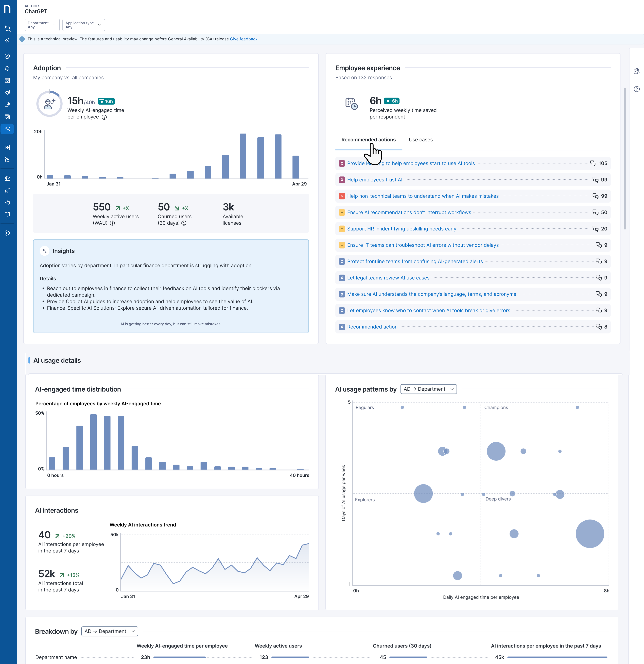Viewport: 644px width, 664px height.
Task: Click the rocket icon in sidebar
Action: (7, 190)
